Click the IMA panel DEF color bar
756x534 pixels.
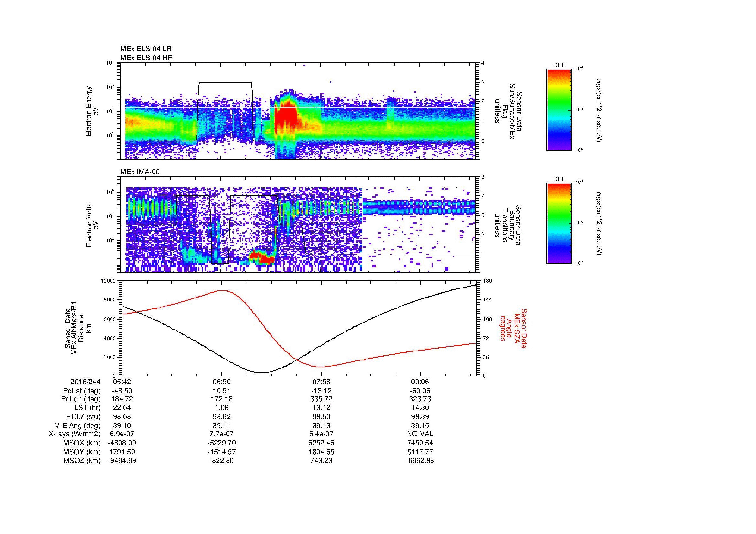(x=559, y=224)
